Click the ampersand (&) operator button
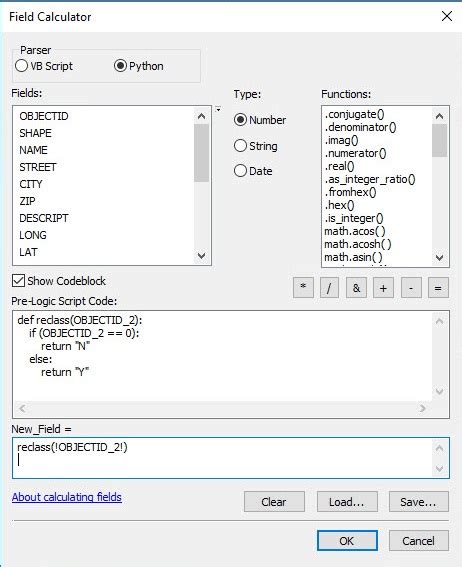Image resolution: width=462 pixels, height=567 pixels. point(356,288)
